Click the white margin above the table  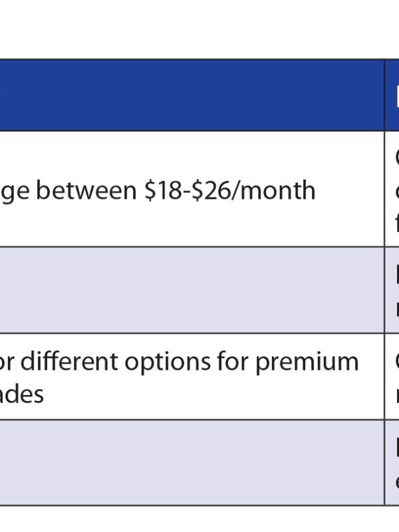click(x=199, y=30)
